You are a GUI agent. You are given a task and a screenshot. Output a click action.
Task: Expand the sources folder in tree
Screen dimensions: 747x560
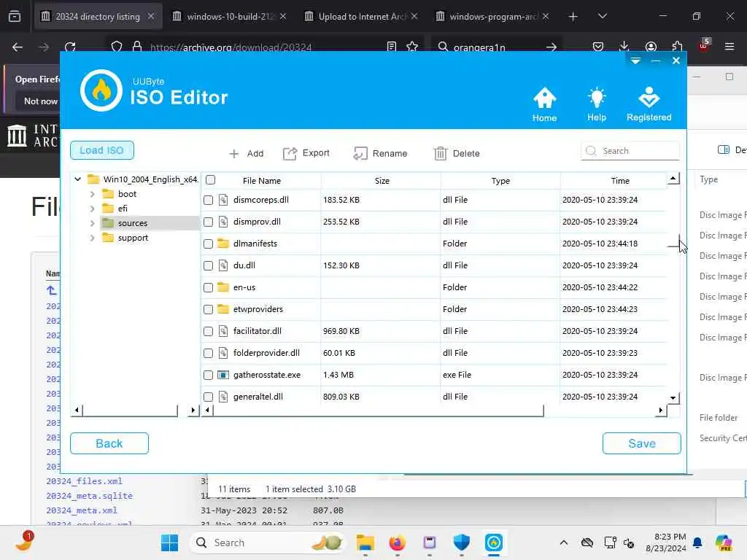click(x=93, y=223)
